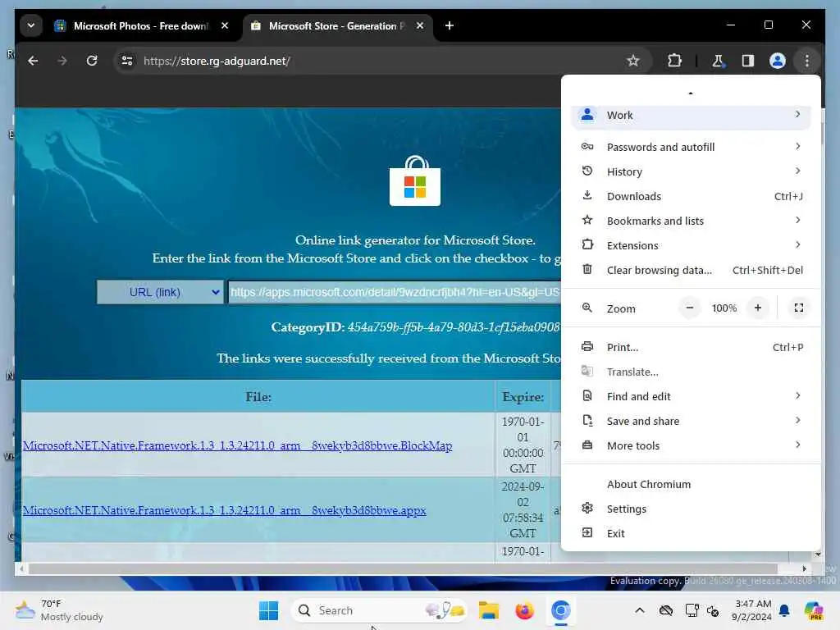The image size is (840, 630).
Task: Open File Explorer from the taskbar
Action: coord(489,610)
